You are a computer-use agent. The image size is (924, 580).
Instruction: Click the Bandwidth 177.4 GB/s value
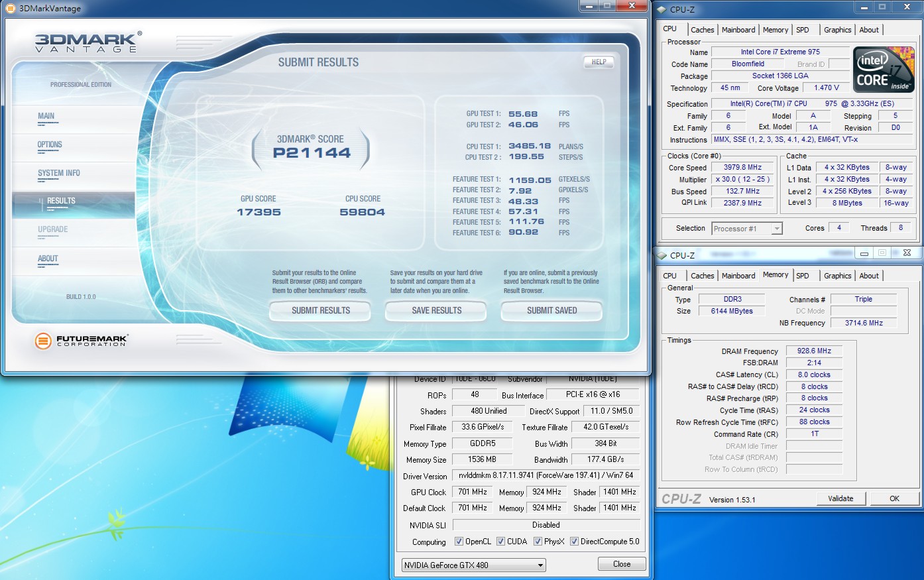click(605, 459)
